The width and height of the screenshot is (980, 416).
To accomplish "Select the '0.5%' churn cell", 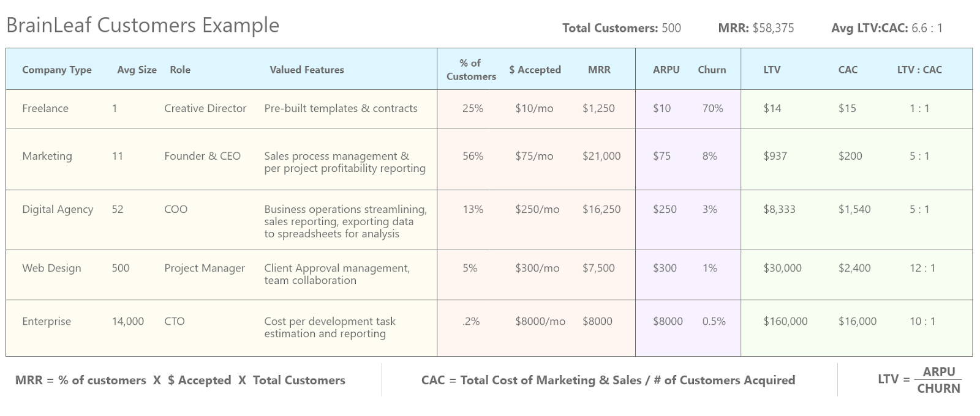I will (x=714, y=321).
